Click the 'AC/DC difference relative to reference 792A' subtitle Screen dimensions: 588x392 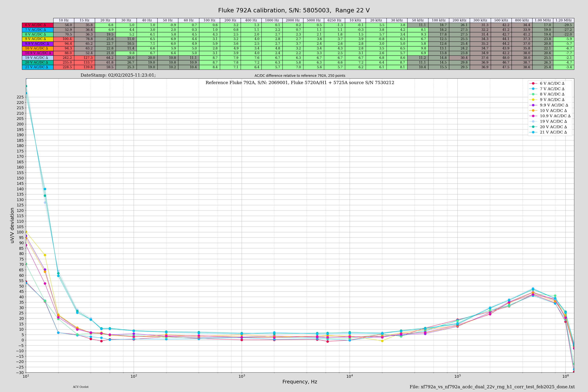300,76
